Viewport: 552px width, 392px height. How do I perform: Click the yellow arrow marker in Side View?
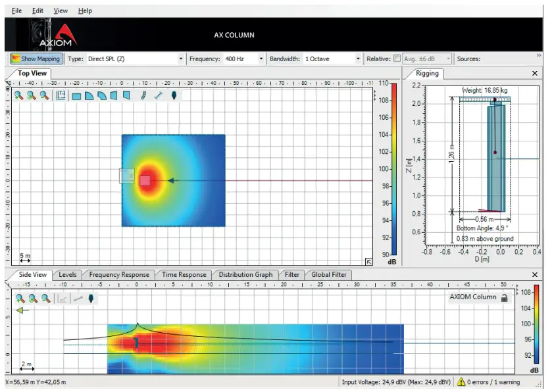click(22, 310)
